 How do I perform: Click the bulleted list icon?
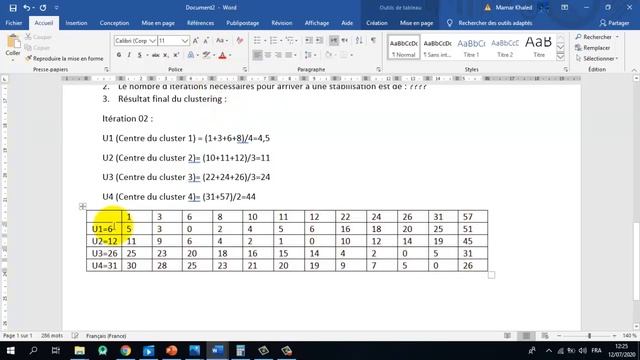(257, 40)
